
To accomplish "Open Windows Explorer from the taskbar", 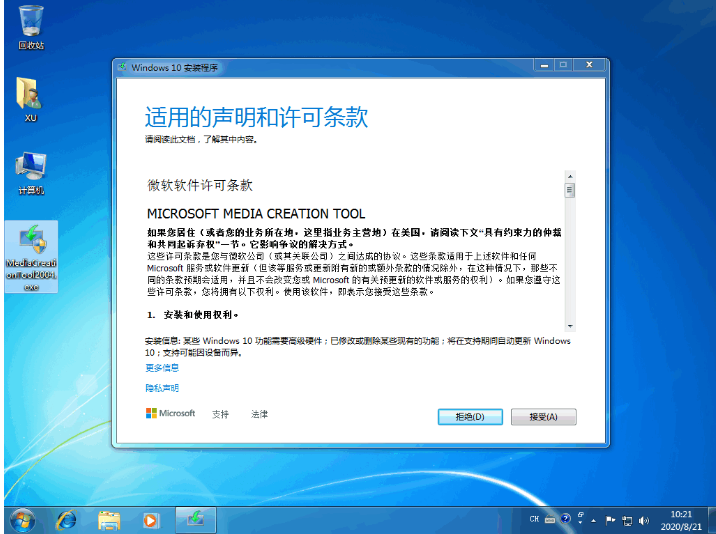I will click(x=109, y=519).
